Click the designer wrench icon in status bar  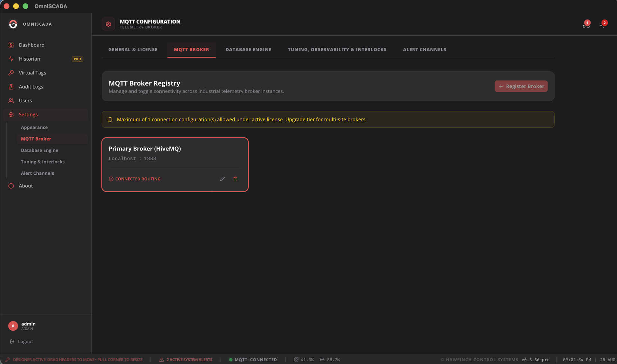coord(7,360)
